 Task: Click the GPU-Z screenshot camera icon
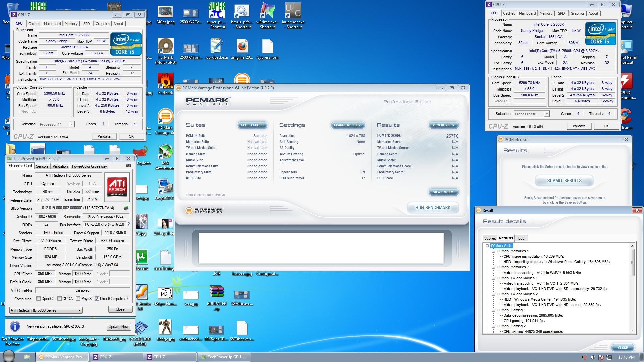[x=128, y=166]
